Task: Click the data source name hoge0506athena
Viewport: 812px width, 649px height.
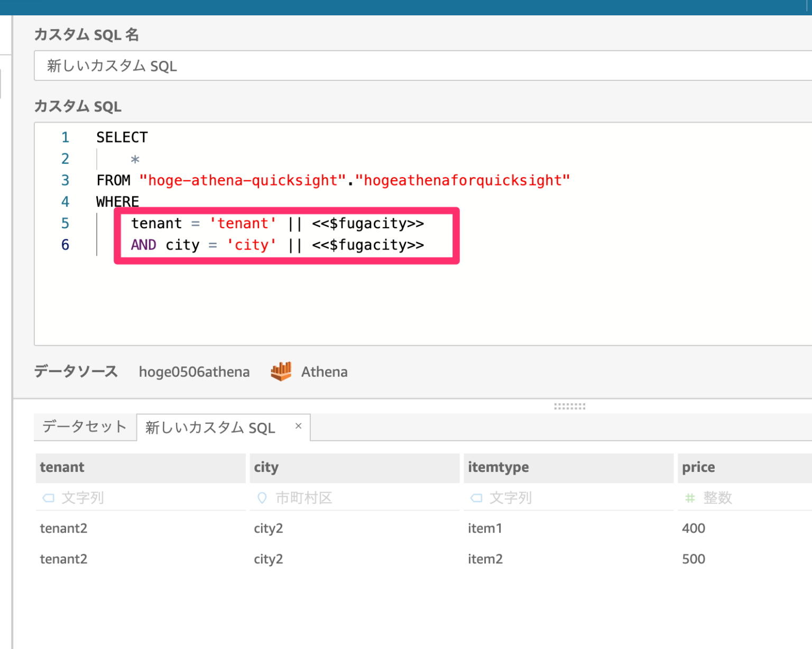Action: 194,372
